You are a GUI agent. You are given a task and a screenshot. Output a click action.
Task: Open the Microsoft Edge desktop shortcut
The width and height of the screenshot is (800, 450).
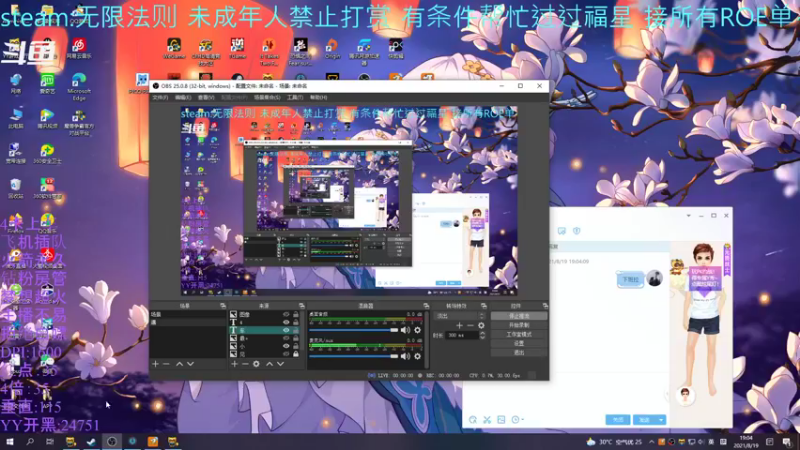(79, 87)
